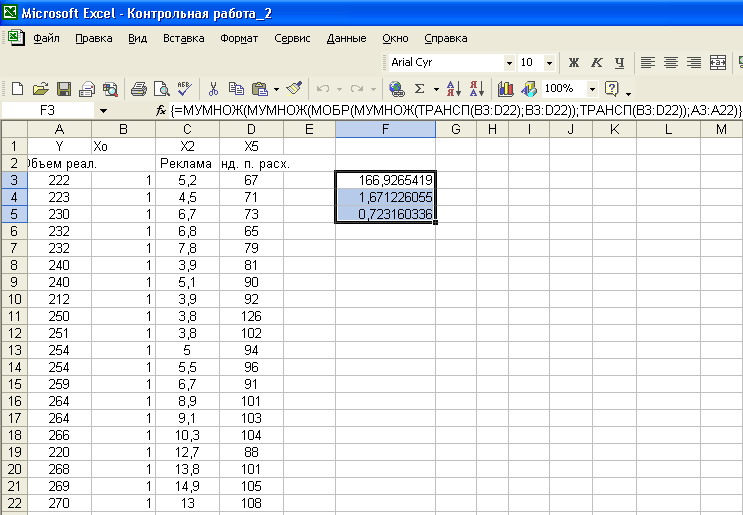Select row 22 header
Screen dimensions: 743x515
pos(14,503)
